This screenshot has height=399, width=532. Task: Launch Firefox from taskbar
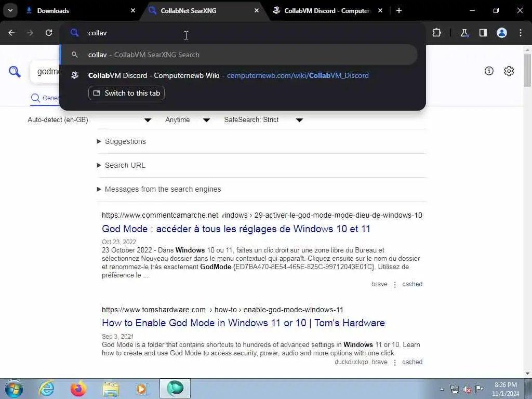point(78,389)
